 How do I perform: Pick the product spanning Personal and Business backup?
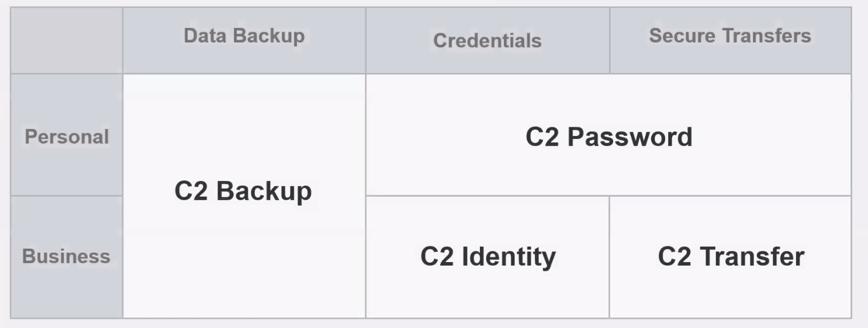point(244,196)
